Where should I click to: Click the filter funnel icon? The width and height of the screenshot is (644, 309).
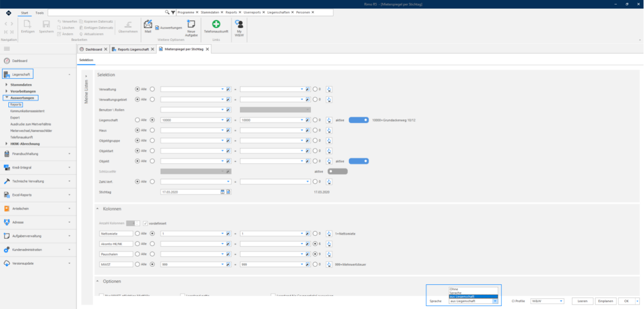[173, 12]
